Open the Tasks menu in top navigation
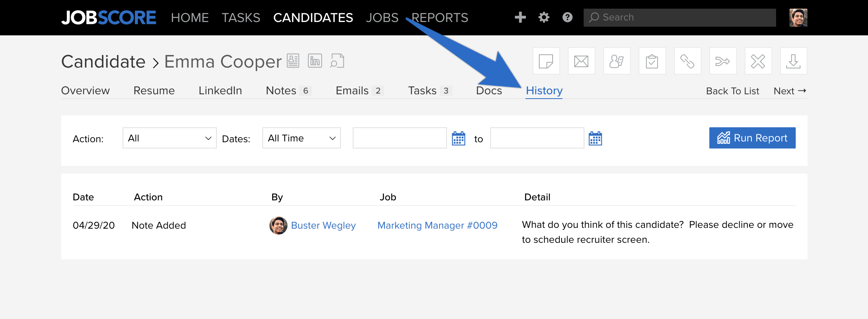Screen dimensions: 868x319 (241, 18)
